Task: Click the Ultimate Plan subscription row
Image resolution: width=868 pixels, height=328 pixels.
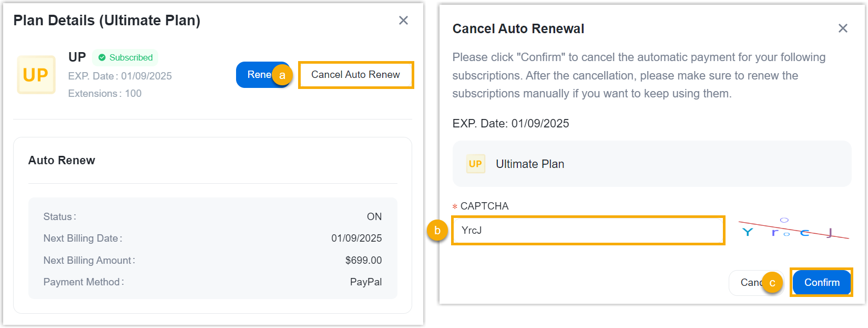Action: point(651,164)
